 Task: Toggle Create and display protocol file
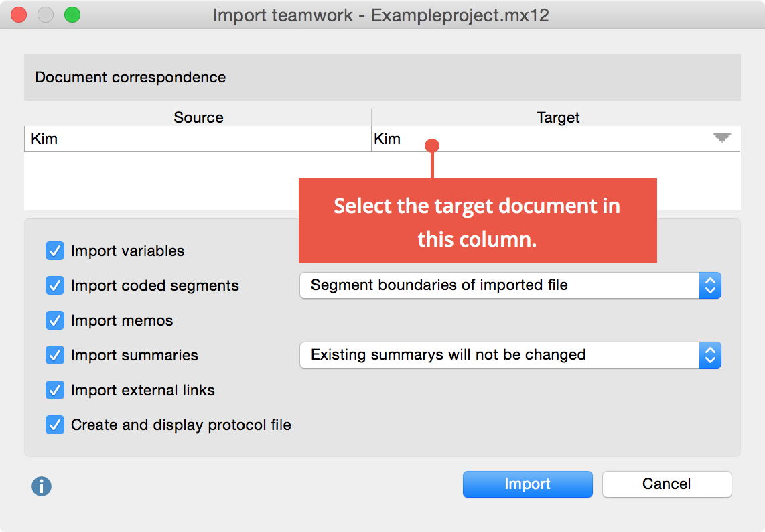tap(55, 425)
